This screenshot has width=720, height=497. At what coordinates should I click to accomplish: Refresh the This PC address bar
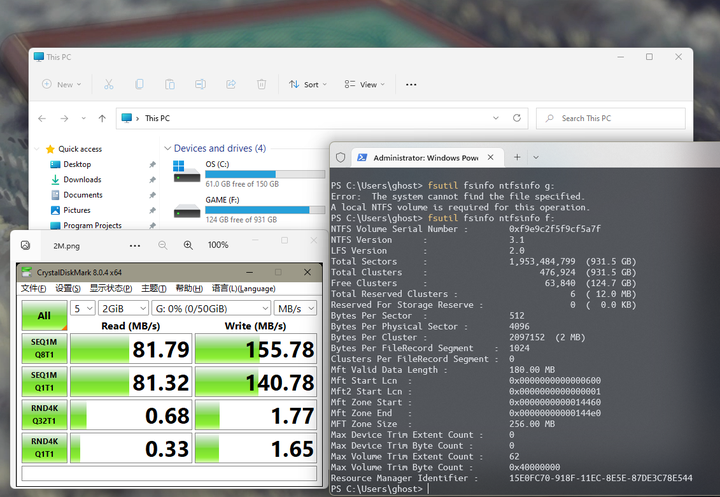[x=517, y=118]
